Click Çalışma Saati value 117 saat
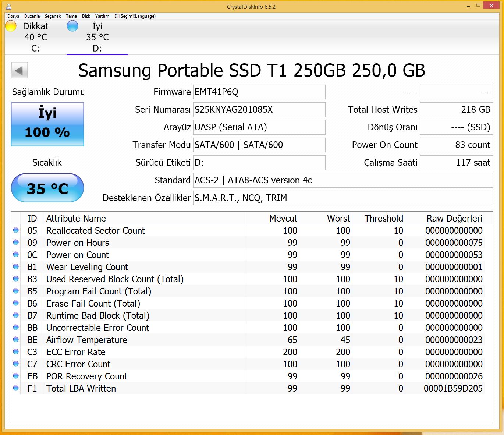The width and height of the screenshot is (504, 435). tap(456, 163)
